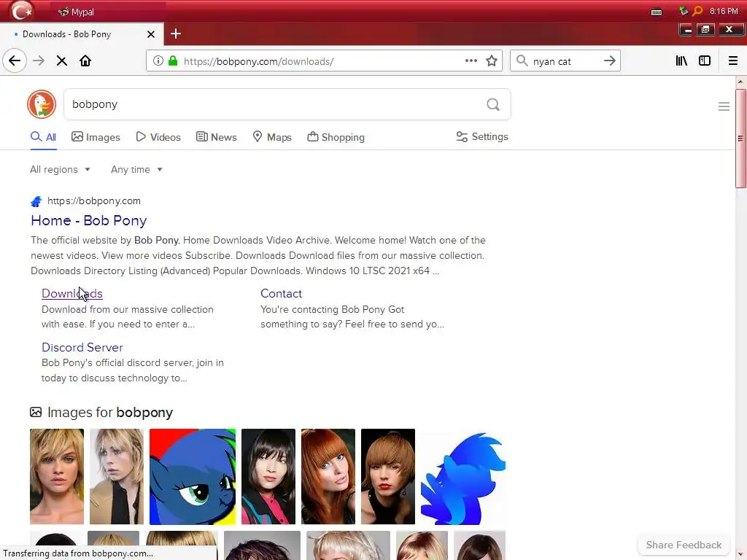Click the bobpony.com favicon in result
Viewport: 747px width, 560px height.
click(x=36, y=201)
